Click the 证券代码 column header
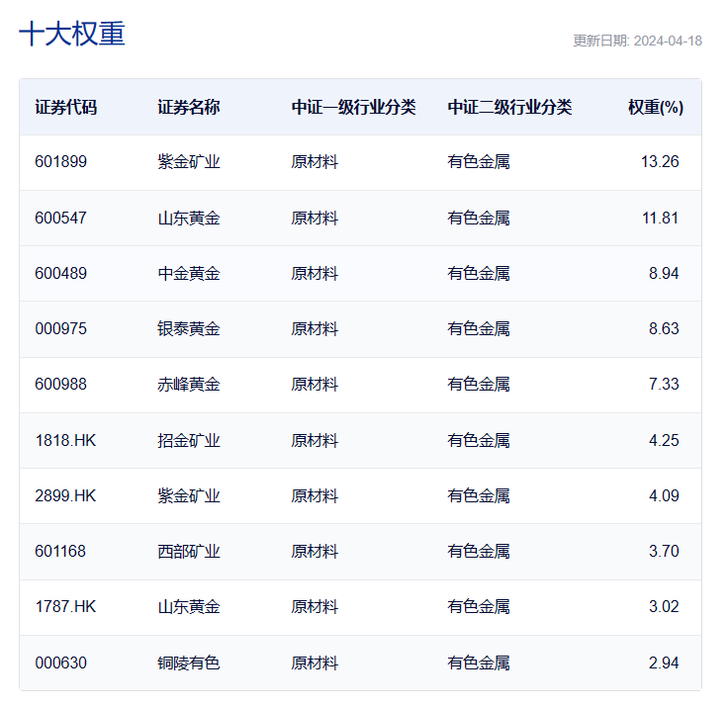Image resolution: width=728 pixels, height=707 pixels. [x=66, y=107]
